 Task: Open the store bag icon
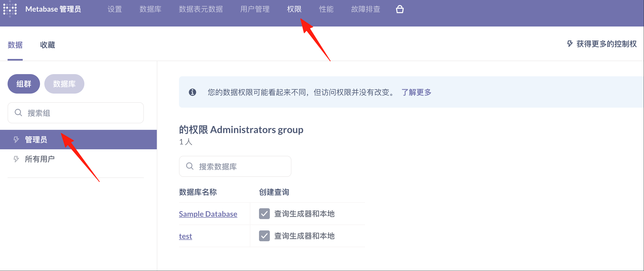[400, 9]
